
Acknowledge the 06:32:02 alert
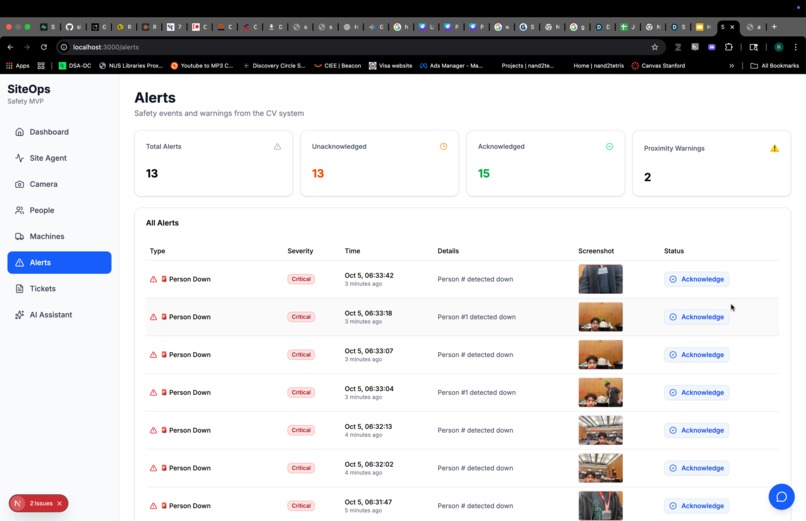697,468
